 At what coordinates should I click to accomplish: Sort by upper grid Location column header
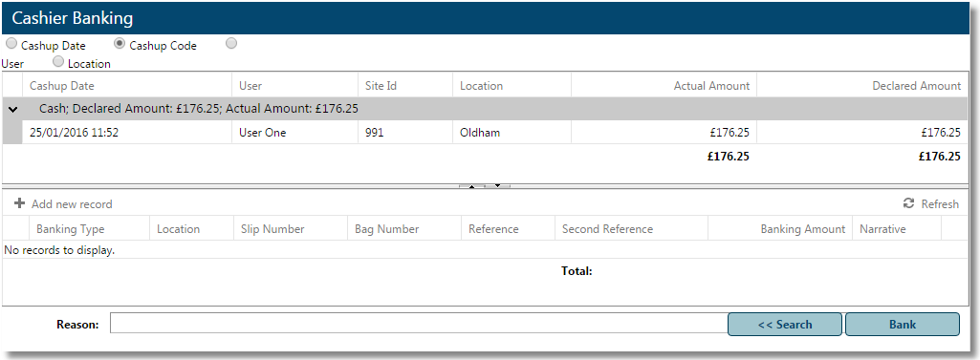512,86
